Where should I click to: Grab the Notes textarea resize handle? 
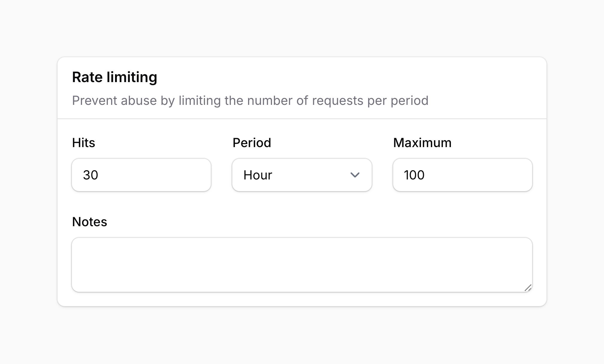528,288
